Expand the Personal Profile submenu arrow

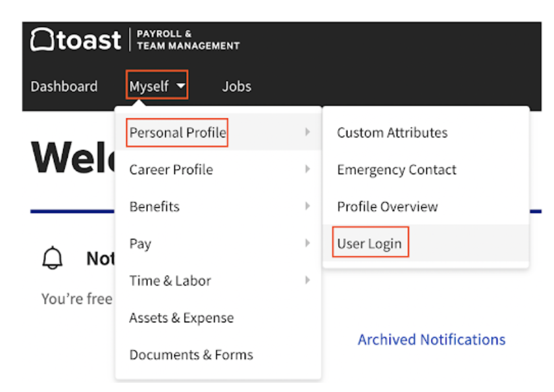click(309, 132)
